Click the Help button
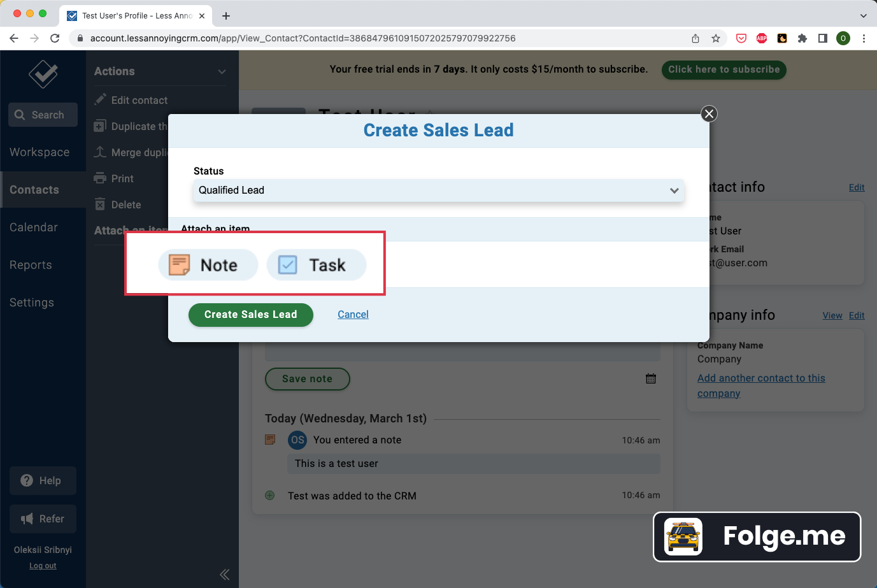This screenshot has height=588, width=877. tap(43, 481)
